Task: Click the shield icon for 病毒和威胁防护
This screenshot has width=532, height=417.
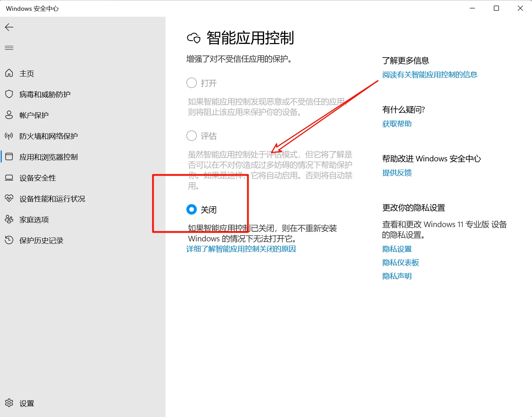Action: point(9,94)
